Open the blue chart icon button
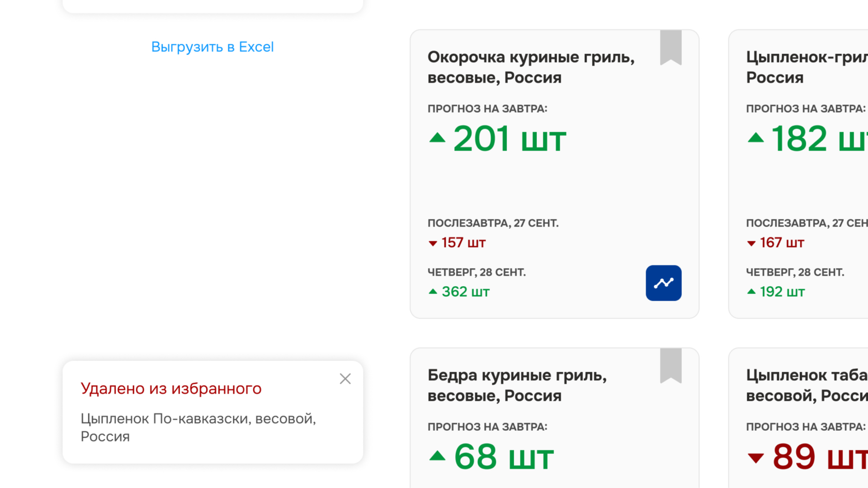868x488 pixels. (663, 283)
